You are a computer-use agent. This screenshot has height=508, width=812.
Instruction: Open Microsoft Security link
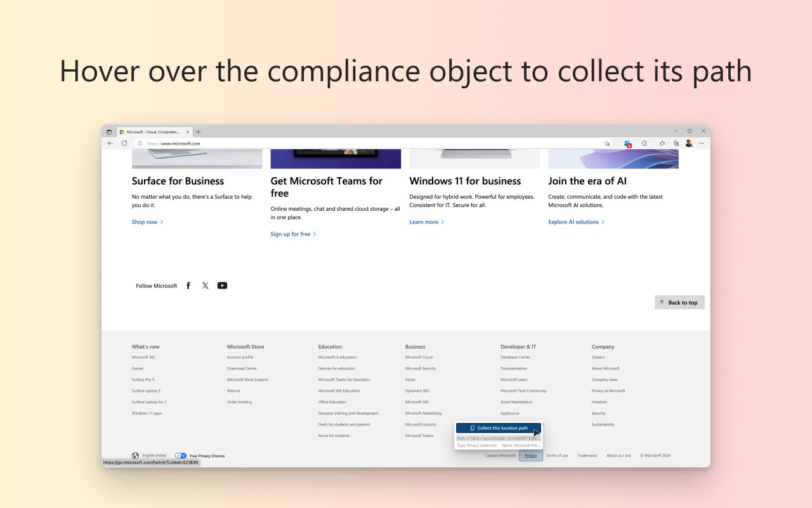click(x=421, y=368)
